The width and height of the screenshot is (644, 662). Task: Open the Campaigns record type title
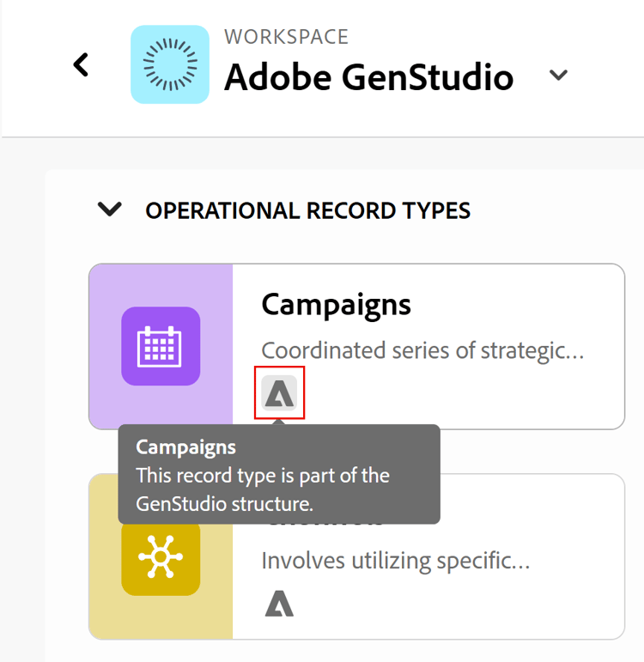[336, 304]
